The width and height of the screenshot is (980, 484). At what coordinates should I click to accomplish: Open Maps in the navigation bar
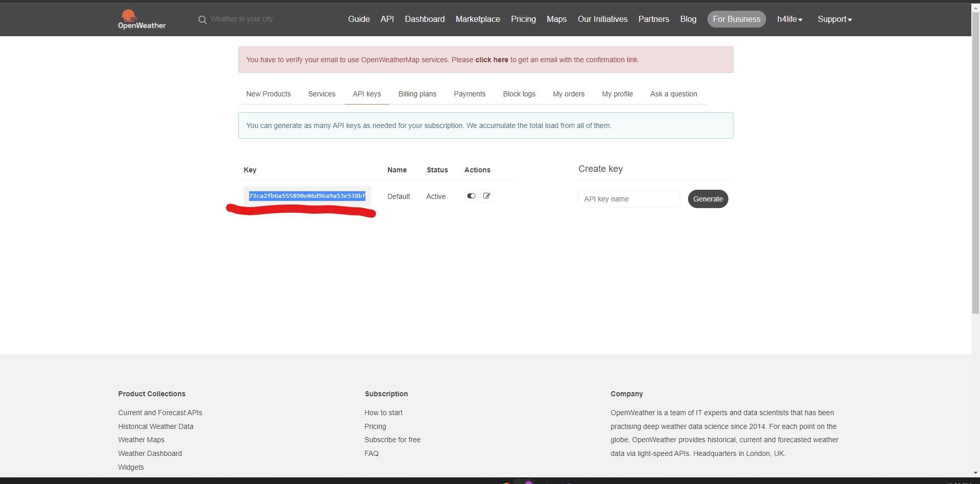[x=556, y=19]
